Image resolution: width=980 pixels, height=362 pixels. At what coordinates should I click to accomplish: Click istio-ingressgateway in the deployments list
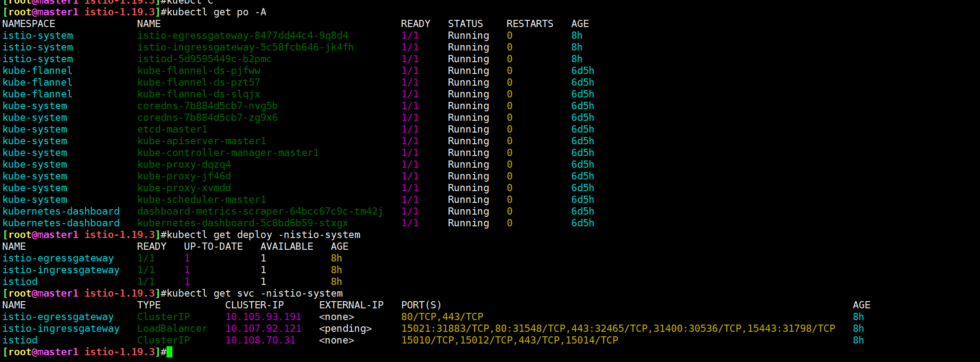click(61, 270)
